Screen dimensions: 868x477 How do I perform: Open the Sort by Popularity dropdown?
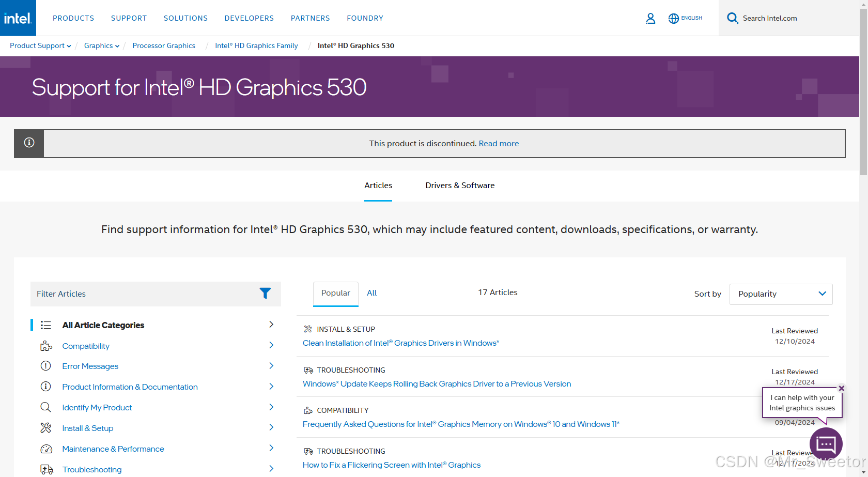781,294
